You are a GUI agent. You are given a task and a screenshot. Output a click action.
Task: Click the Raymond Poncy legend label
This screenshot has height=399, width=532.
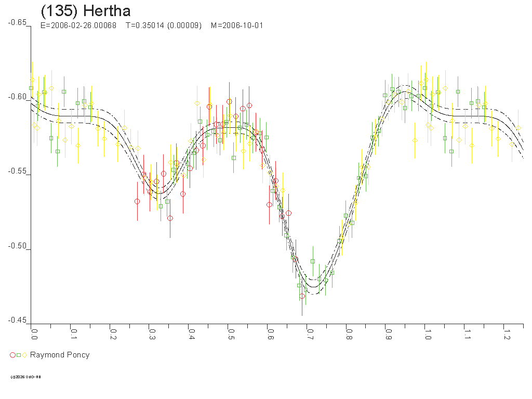tap(60, 355)
